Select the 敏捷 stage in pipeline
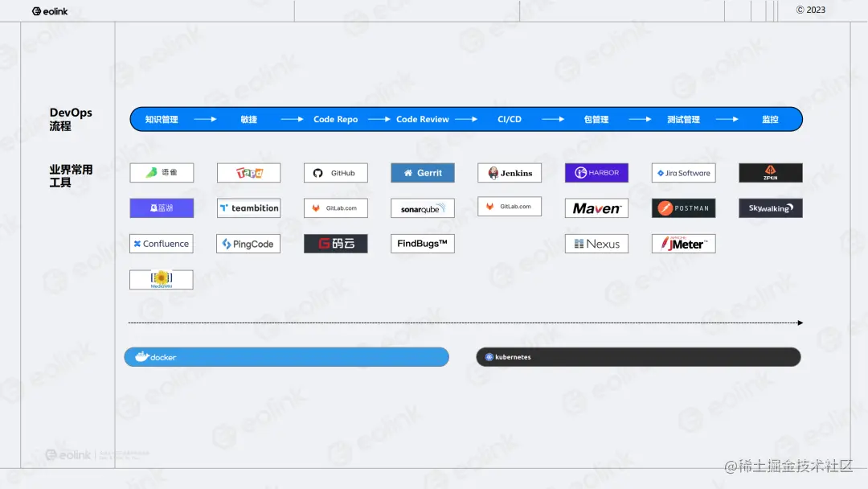868x489 pixels. pyautogui.click(x=248, y=120)
